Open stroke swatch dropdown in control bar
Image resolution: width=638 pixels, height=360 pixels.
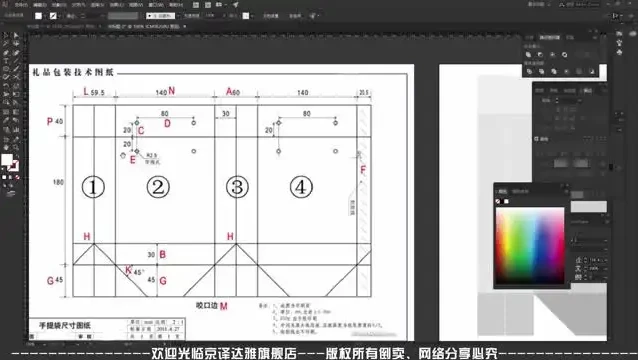[59, 15]
